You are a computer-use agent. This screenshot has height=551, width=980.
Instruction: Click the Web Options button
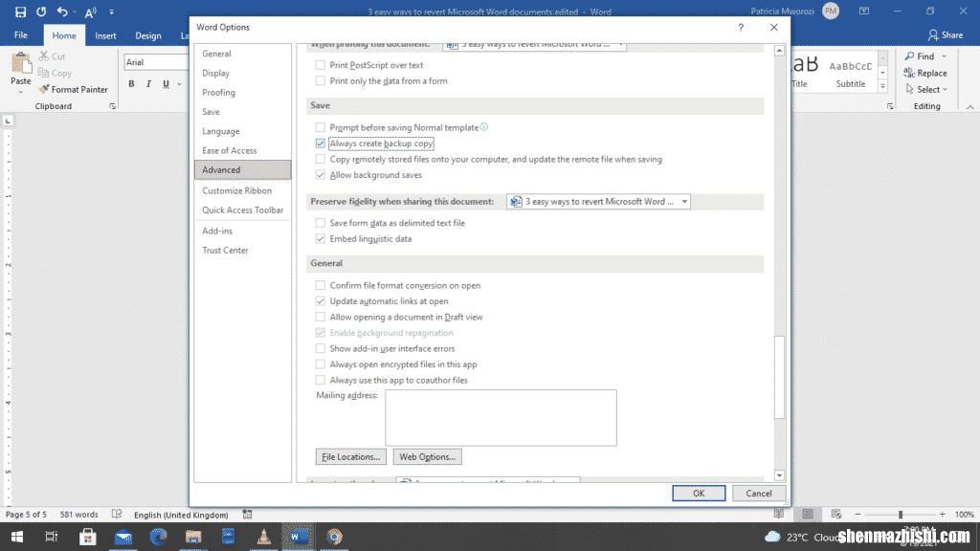coord(428,456)
